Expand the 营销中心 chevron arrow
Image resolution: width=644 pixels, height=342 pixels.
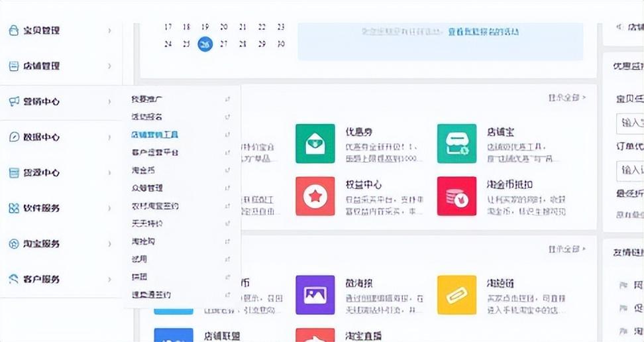click(110, 101)
